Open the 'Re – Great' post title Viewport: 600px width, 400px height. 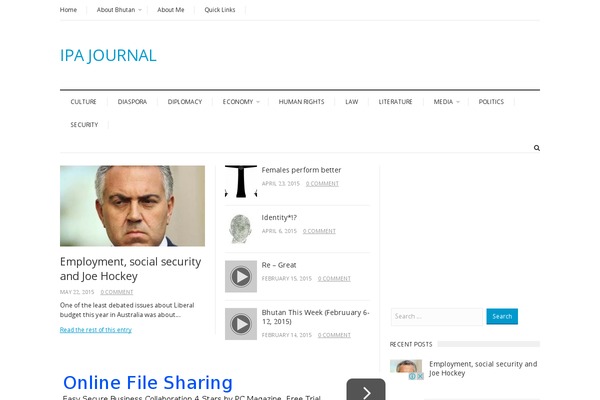click(279, 265)
